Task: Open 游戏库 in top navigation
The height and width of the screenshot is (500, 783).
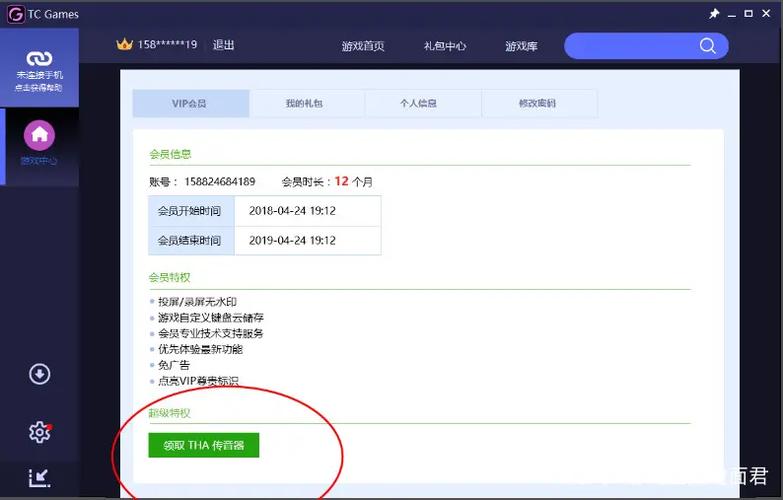Action: (x=521, y=46)
